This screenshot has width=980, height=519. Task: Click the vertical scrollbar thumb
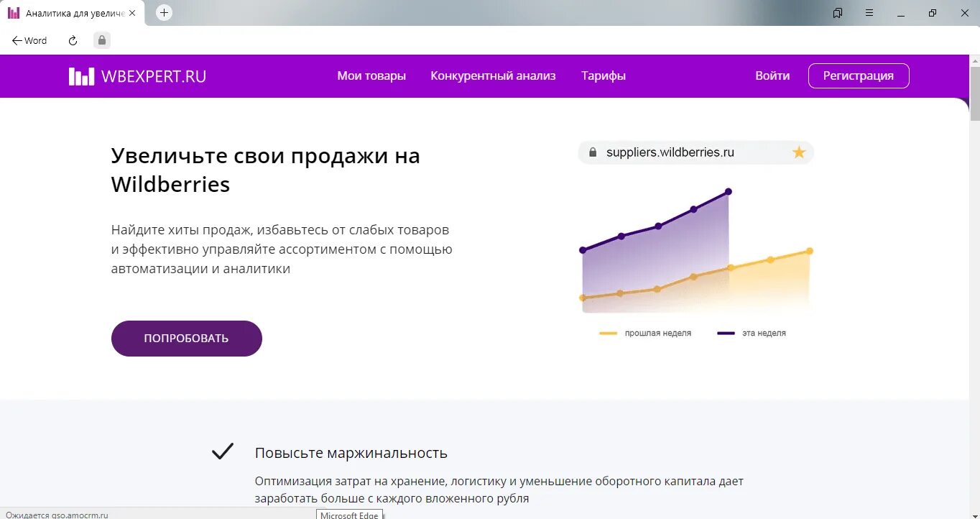tap(975, 93)
